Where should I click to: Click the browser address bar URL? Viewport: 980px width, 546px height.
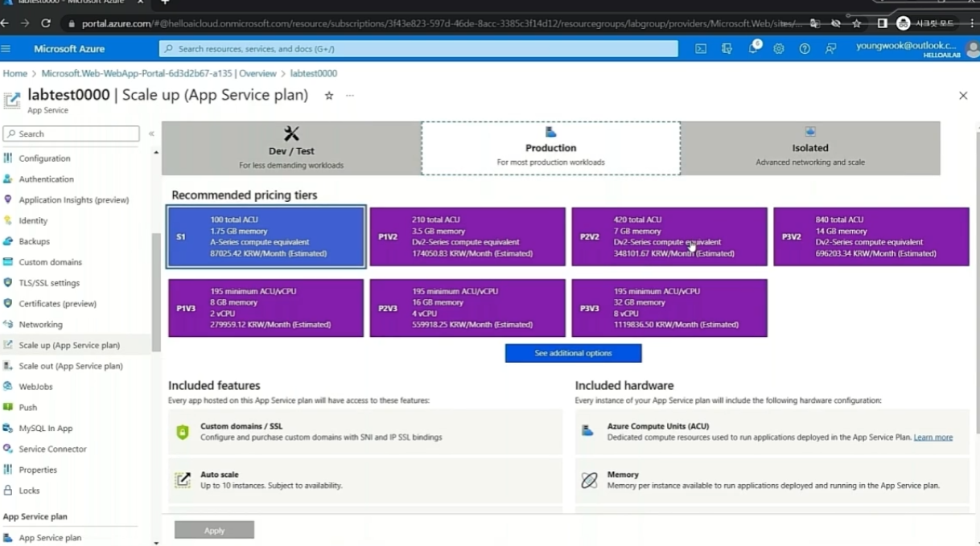pos(441,23)
